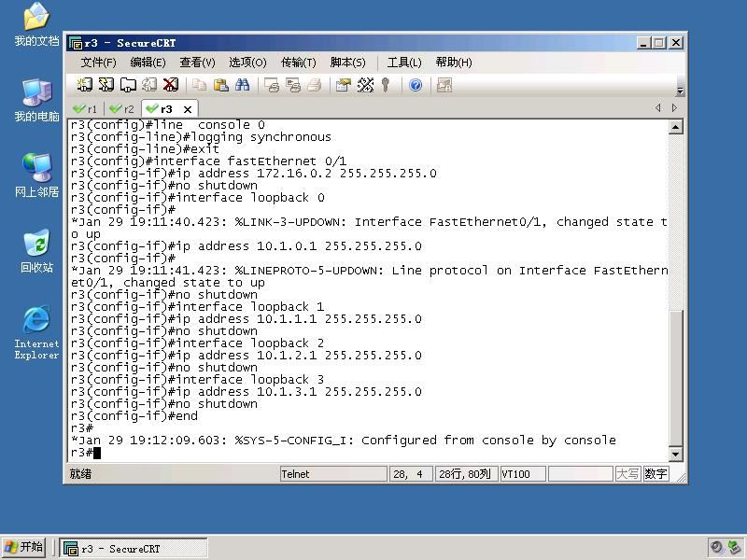The height and width of the screenshot is (560, 747).
Task: Click the %SYS-5-CONFIG_I log line
Action: (343, 441)
